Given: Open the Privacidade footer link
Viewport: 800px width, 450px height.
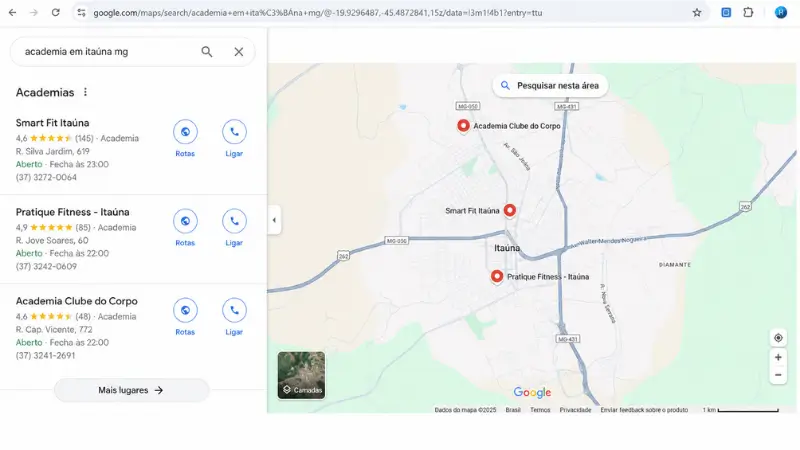Looking at the screenshot, I should [x=576, y=410].
